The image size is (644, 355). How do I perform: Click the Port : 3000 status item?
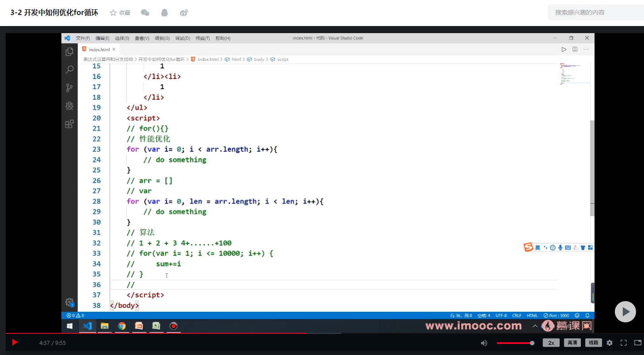coord(556,316)
